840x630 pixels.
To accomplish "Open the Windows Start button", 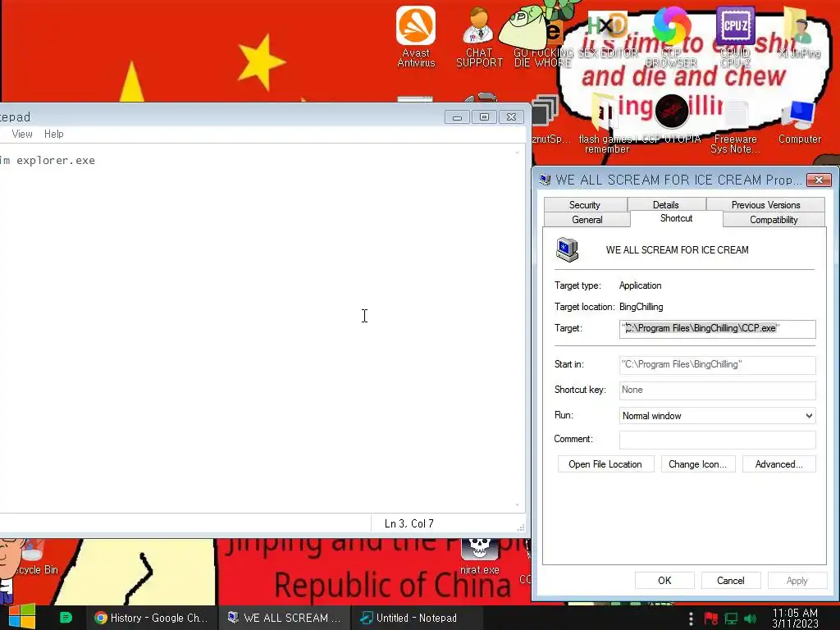I will 21,617.
